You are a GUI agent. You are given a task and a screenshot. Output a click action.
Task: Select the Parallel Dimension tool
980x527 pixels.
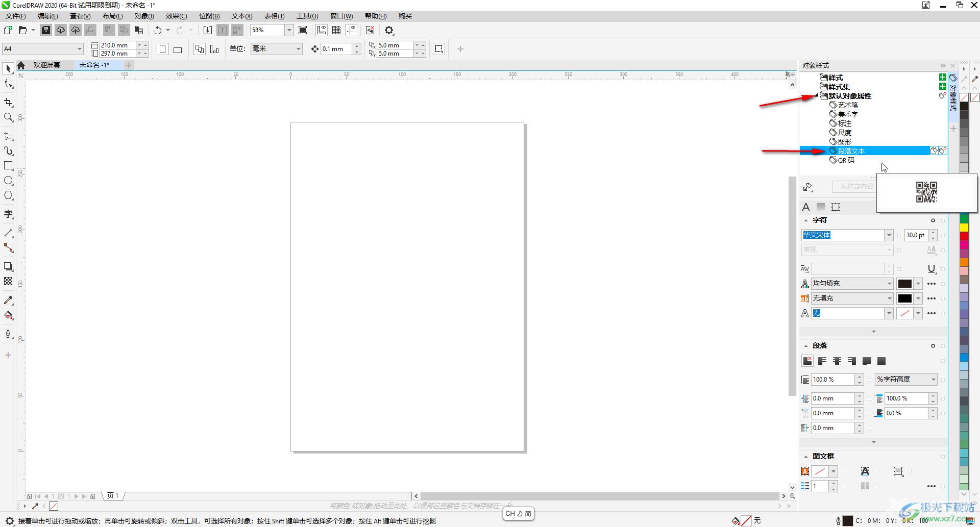pos(8,233)
